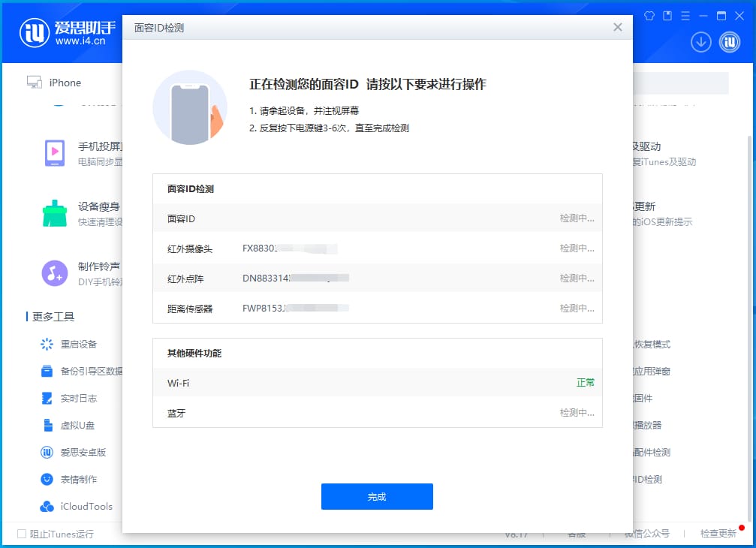Close the 面容ID检测 dialog
Screen dimensions: 756x548
pyautogui.click(x=618, y=28)
